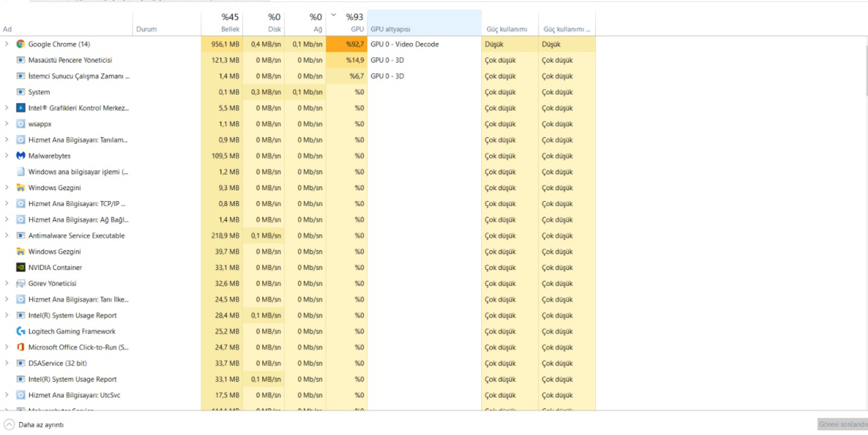Select the %92,7 GPU usage cell
868x435 pixels.
(x=347, y=44)
